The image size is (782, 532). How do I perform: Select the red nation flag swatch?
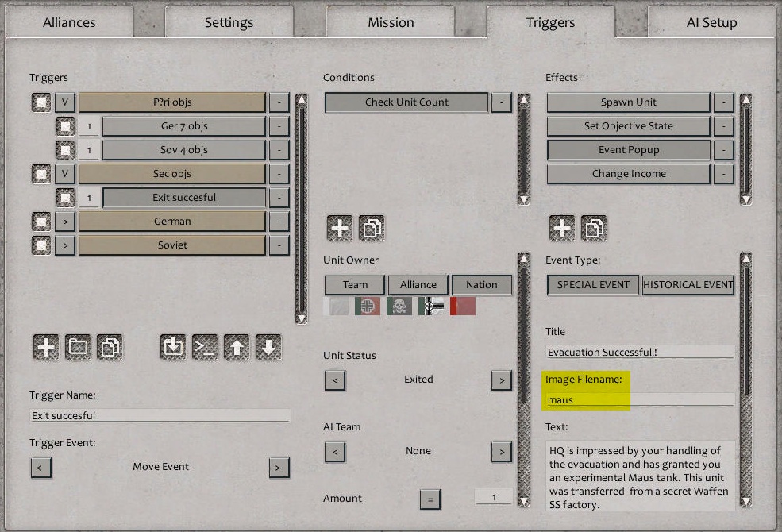(x=463, y=305)
